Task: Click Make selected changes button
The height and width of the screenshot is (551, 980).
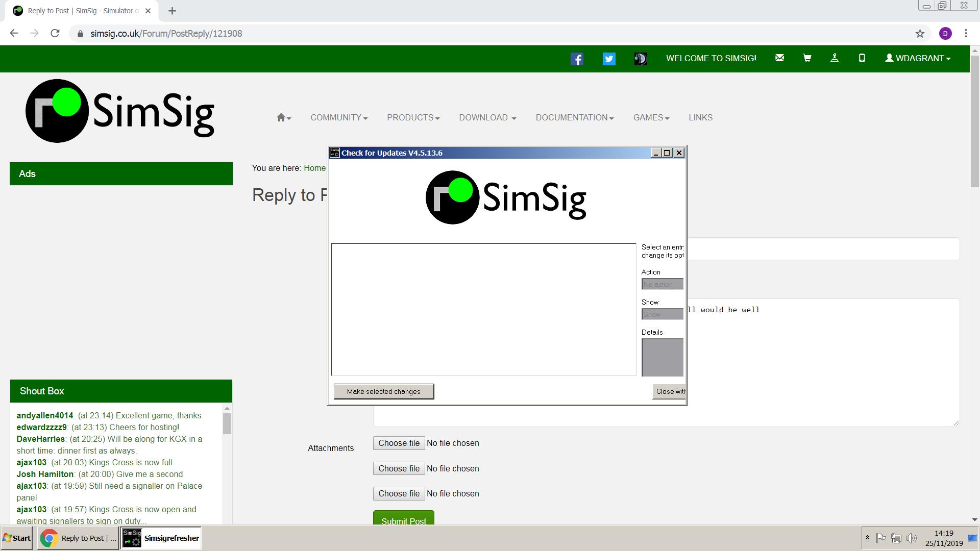Action: pos(384,391)
